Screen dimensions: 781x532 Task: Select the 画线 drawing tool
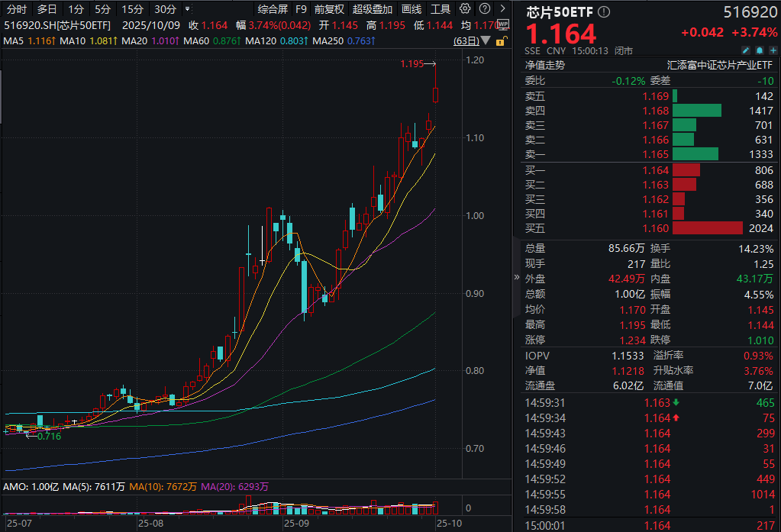410,9
